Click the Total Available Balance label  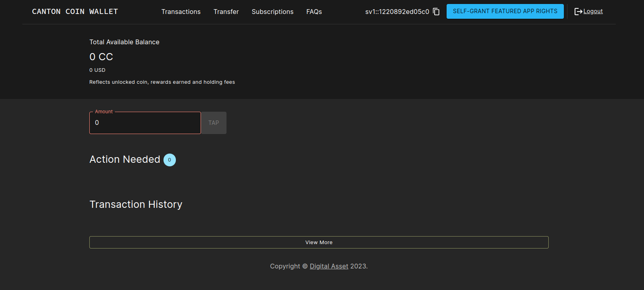[x=124, y=42]
